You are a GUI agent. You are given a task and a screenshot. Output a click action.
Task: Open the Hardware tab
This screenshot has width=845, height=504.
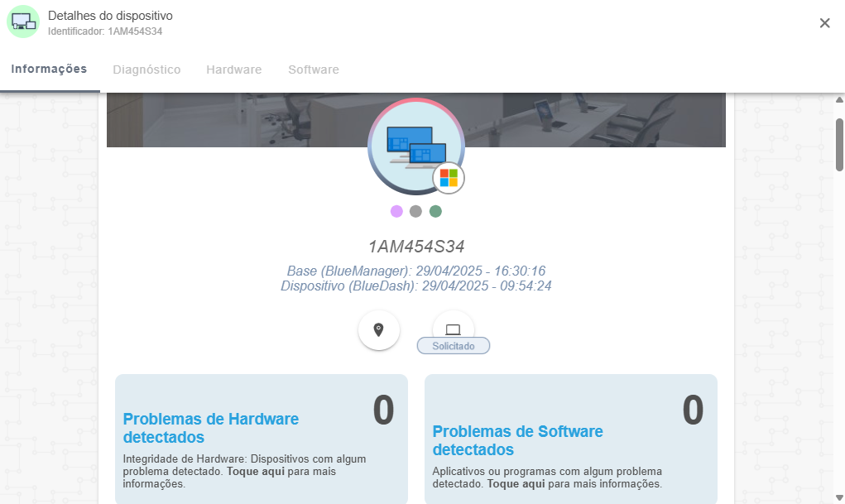point(234,70)
